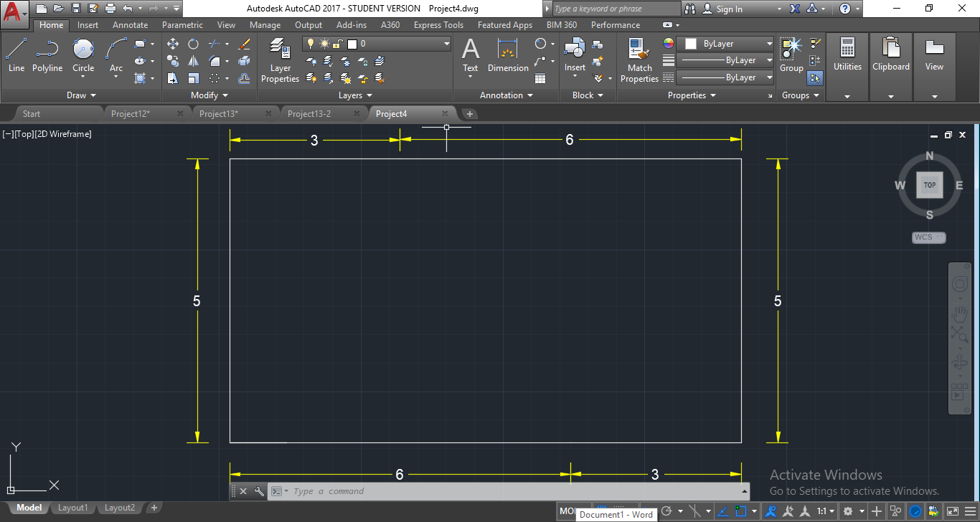Open the application menu A button
The width and height of the screenshot is (980, 522).
coord(15,13)
